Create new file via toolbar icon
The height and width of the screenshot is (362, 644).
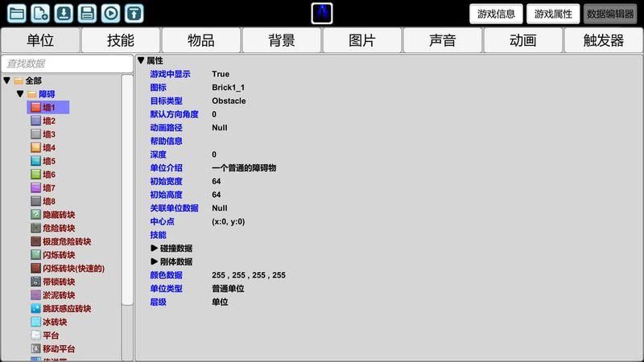pyautogui.click(x=40, y=14)
